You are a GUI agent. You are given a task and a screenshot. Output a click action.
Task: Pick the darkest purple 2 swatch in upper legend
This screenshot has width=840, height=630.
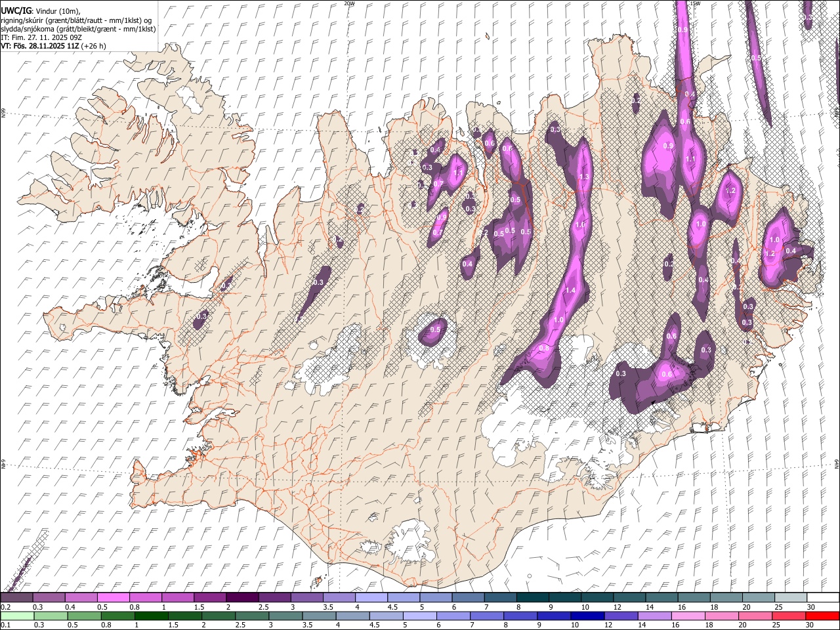click(x=243, y=597)
